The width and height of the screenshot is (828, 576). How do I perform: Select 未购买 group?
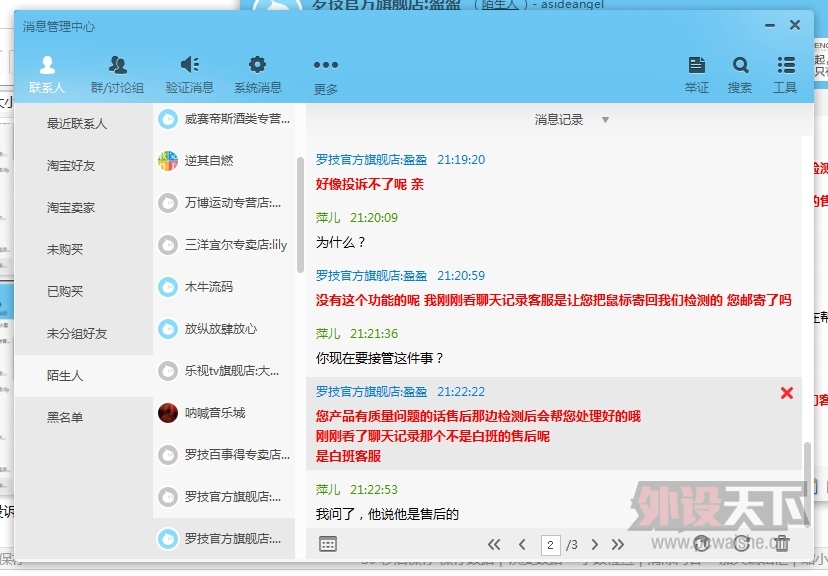click(x=83, y=249)
